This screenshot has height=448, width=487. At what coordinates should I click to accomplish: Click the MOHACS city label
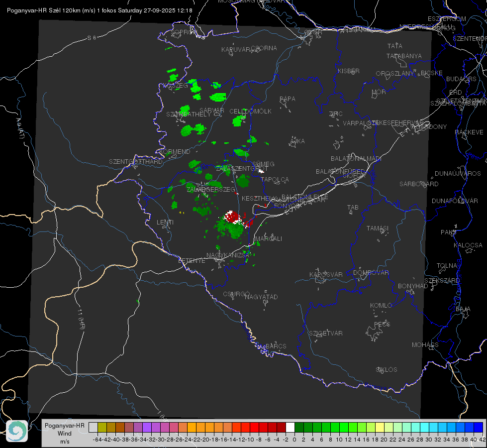[425, 345]
